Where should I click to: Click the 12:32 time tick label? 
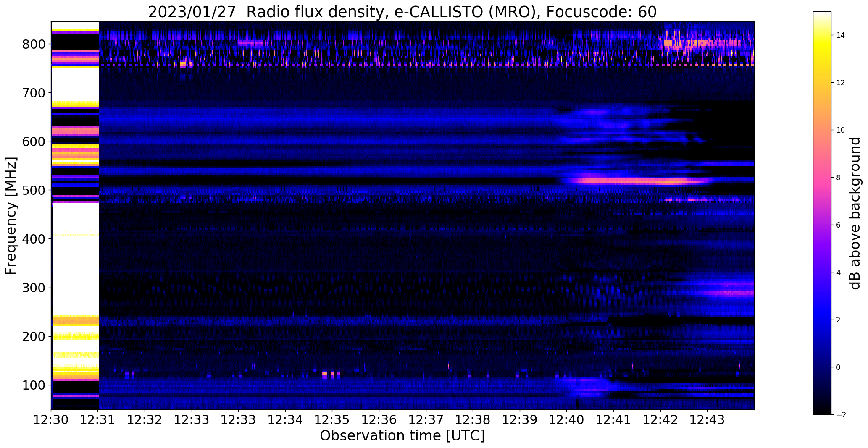pos(145,420)
